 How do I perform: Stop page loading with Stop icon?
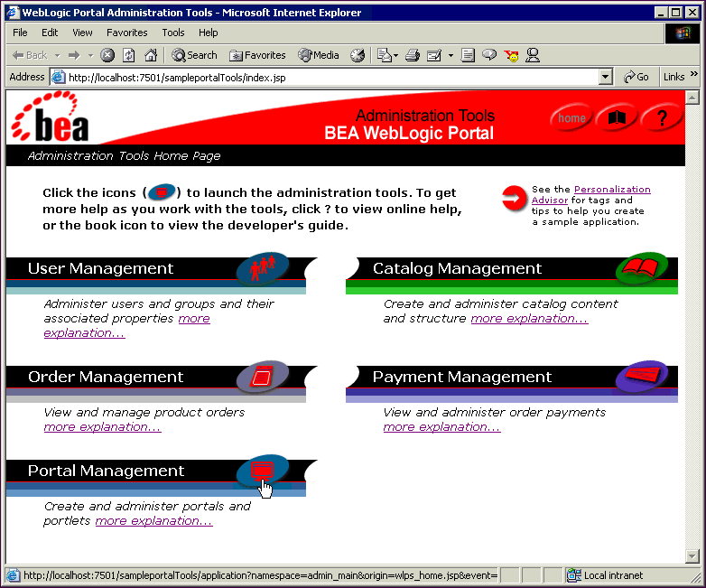coord(107,55)
